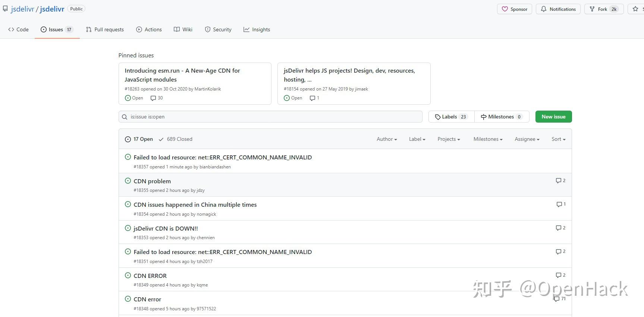Expand the Author filter dropdown
The width and height of the screenshot is (644, 317).
coord(387,139)
